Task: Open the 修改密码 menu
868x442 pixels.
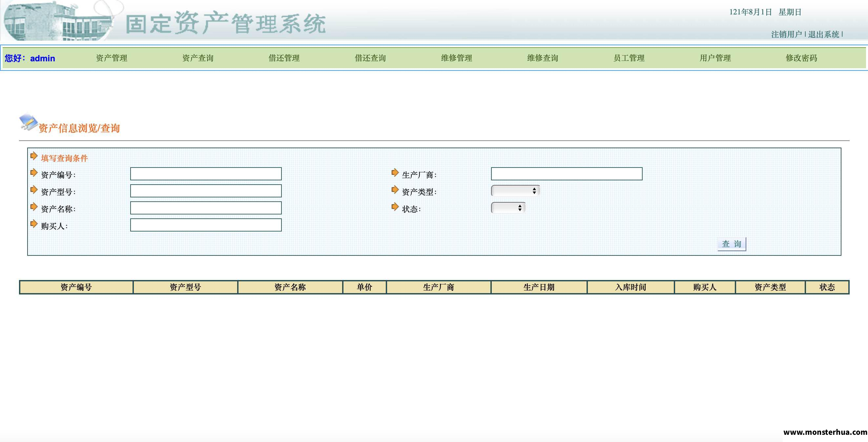Action: coord(802,58)
